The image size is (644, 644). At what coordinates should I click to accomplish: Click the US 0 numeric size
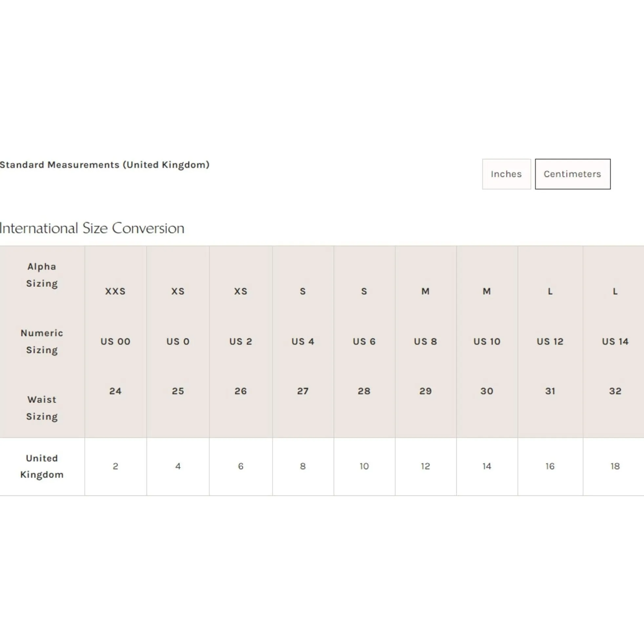point(178,341)
